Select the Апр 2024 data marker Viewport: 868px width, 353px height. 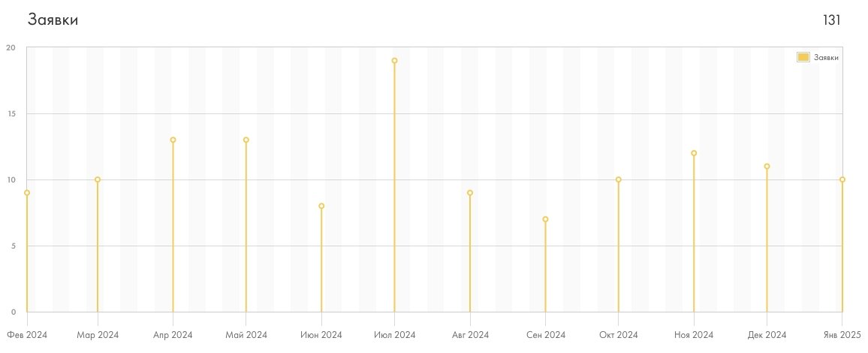[x=173, y=140]
